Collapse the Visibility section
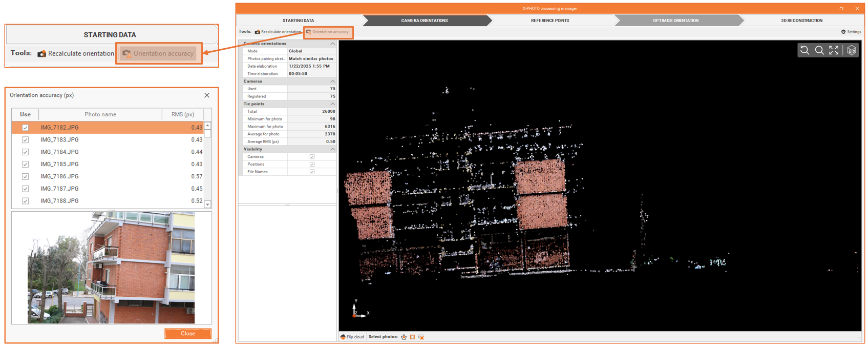The image size is (868, 347). pyautogui.click(x=332, y=149)
